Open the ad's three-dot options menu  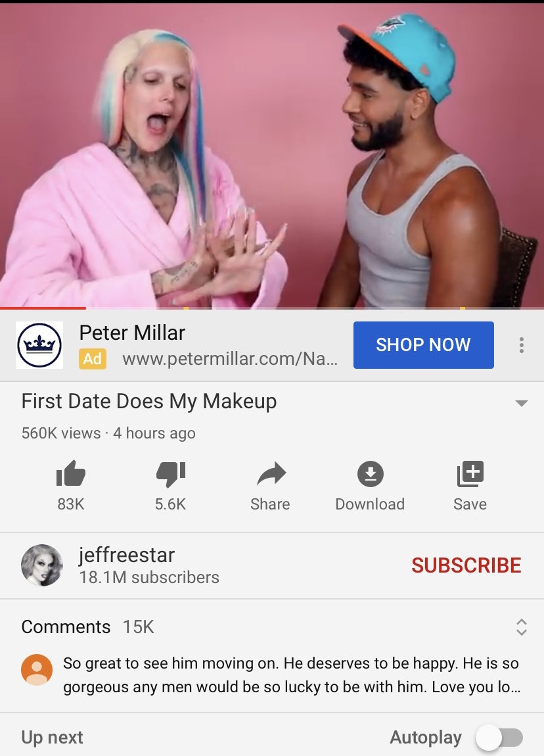(x=522, y=345)
